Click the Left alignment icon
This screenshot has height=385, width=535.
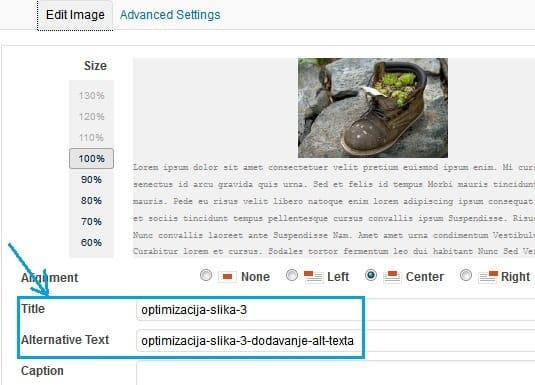313,276
